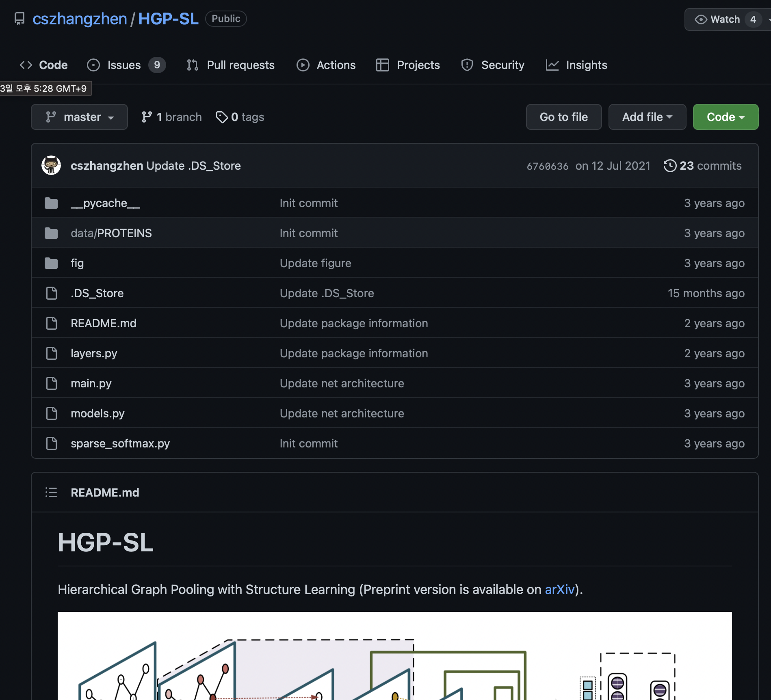Click the branch icon beside master

tap(147, 117)
